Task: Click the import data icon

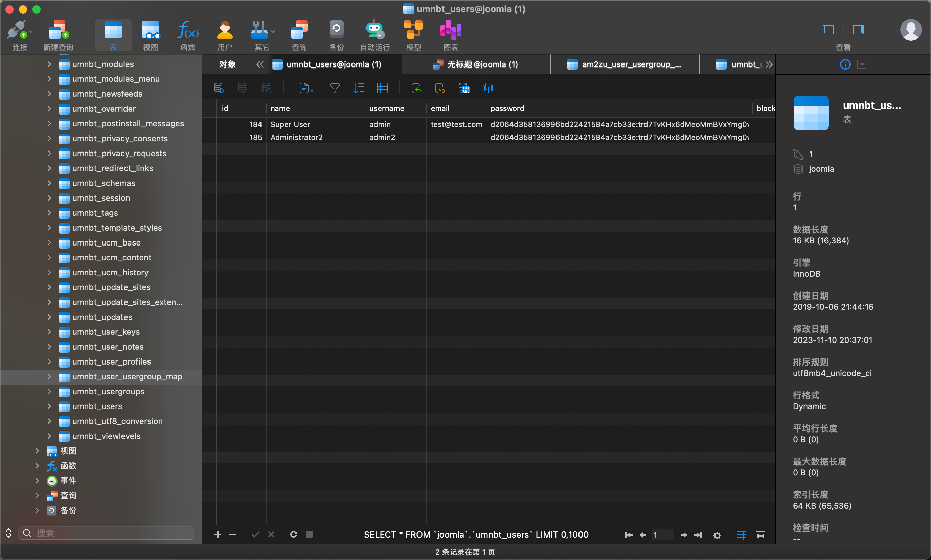Action: coord(416,88)
